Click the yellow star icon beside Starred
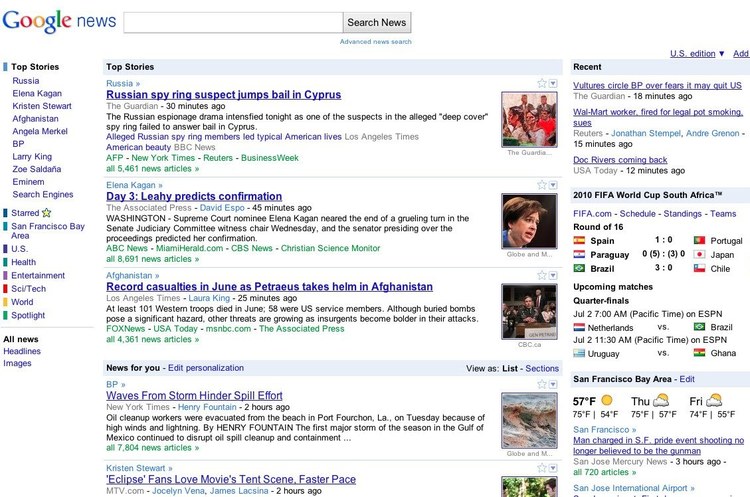The width and height of the screenshot is (750, 497). (x=46, y=213)
